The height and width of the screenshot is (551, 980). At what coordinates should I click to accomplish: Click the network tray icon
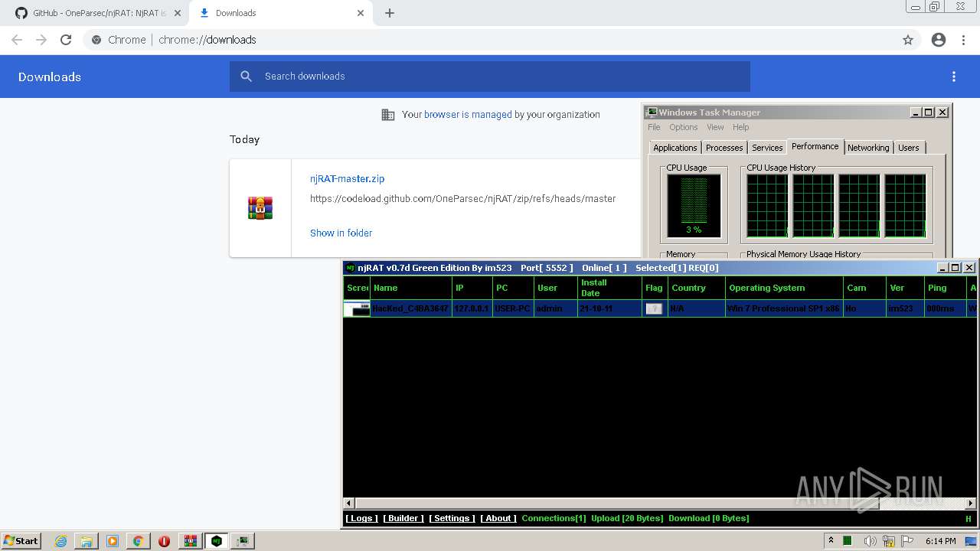[x=889, y=541]
